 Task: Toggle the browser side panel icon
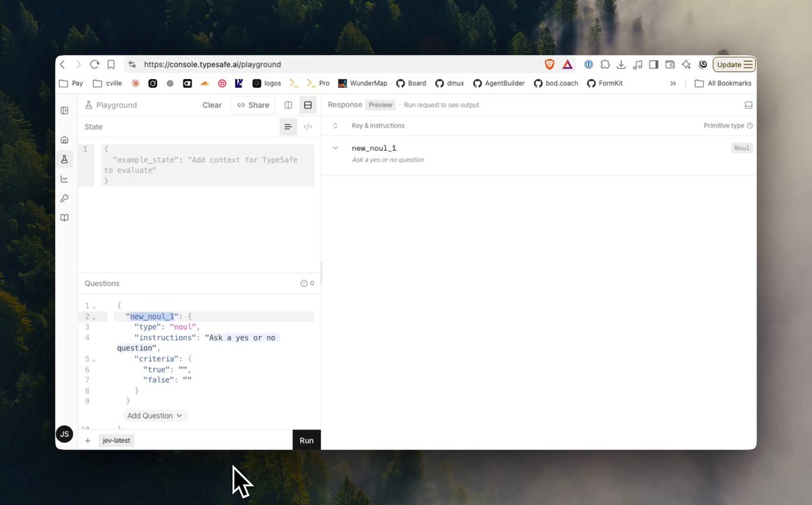[654, 65]
